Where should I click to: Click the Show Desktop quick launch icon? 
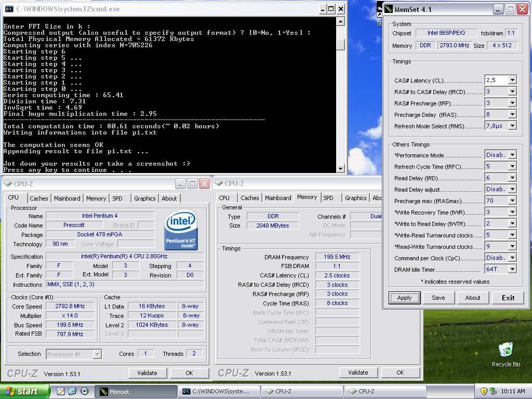(x=60, y=391)
